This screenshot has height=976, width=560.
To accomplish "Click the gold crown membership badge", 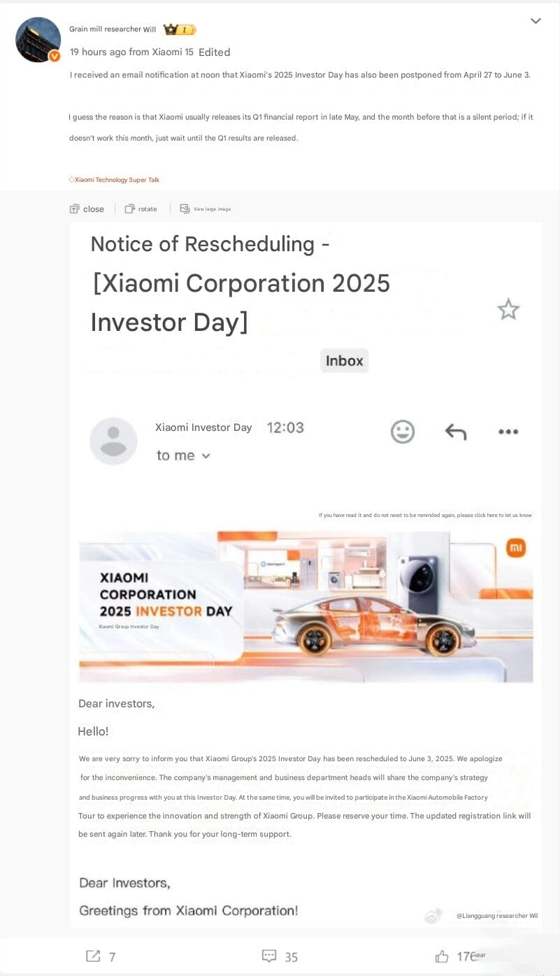I will pos(179,29).
